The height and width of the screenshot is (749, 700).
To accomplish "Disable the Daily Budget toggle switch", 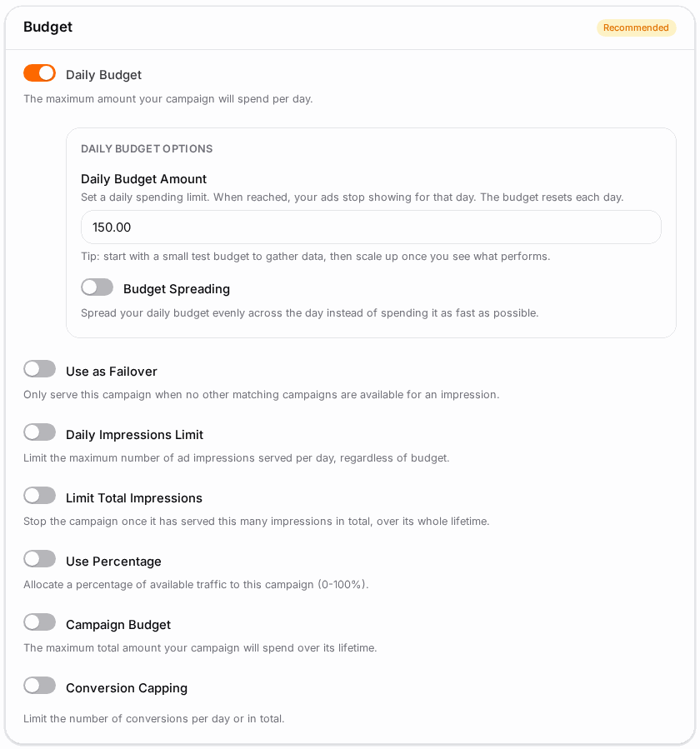I will pos(40,73).
